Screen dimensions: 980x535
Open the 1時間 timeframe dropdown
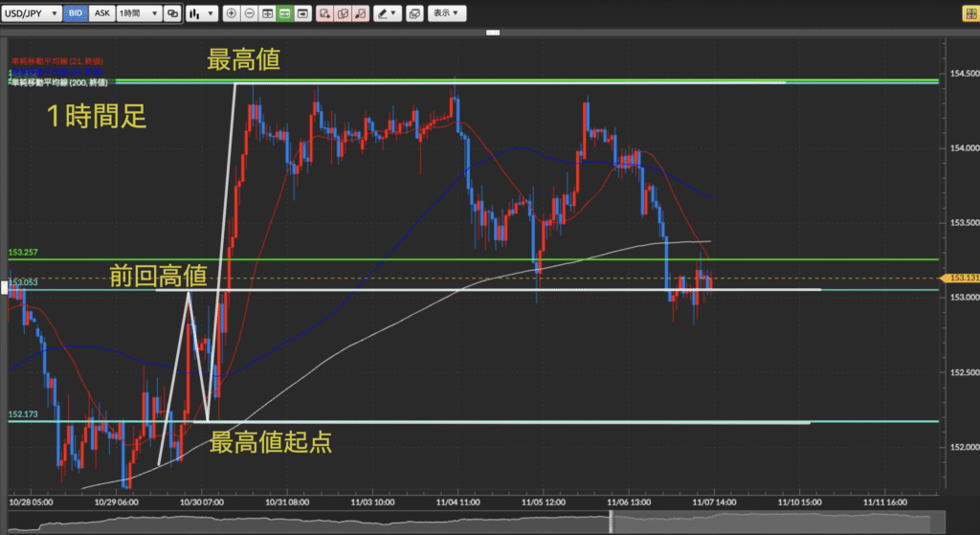coord(138,14)
